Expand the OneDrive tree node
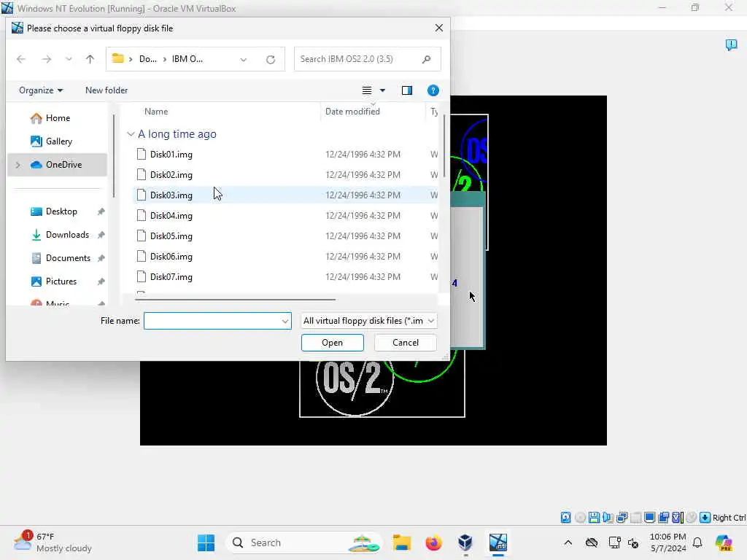This screenshot has height=560, width=747. (x=18, y=165)
